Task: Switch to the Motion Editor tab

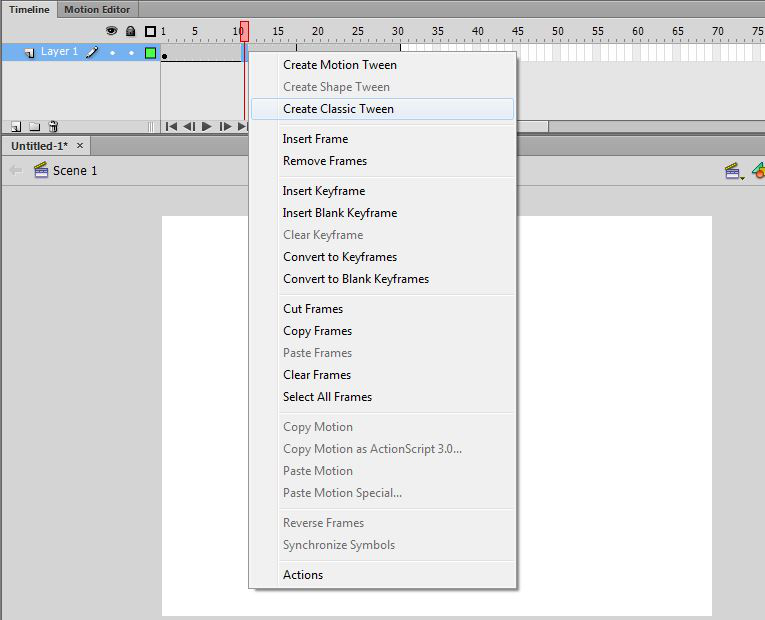Action: pos(97,9)
